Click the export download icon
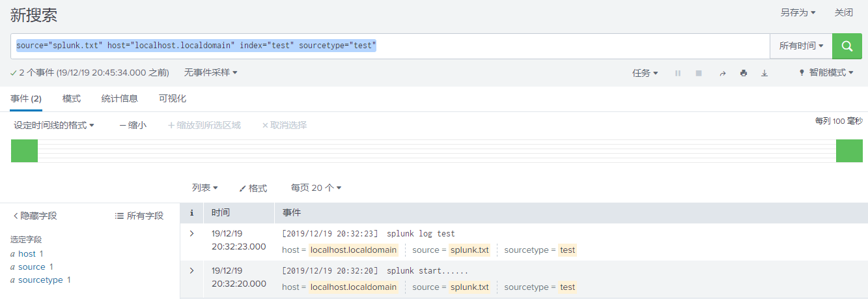 pos(764,73)
